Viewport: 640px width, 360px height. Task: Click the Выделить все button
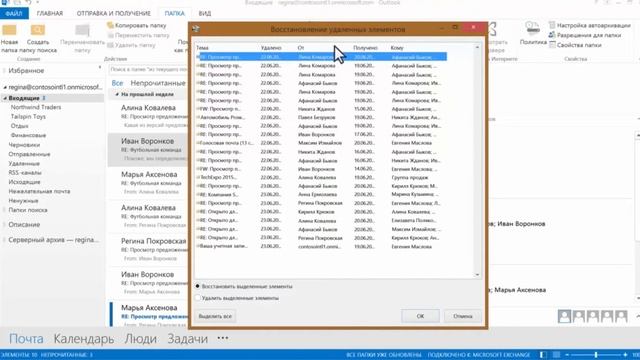215,316
